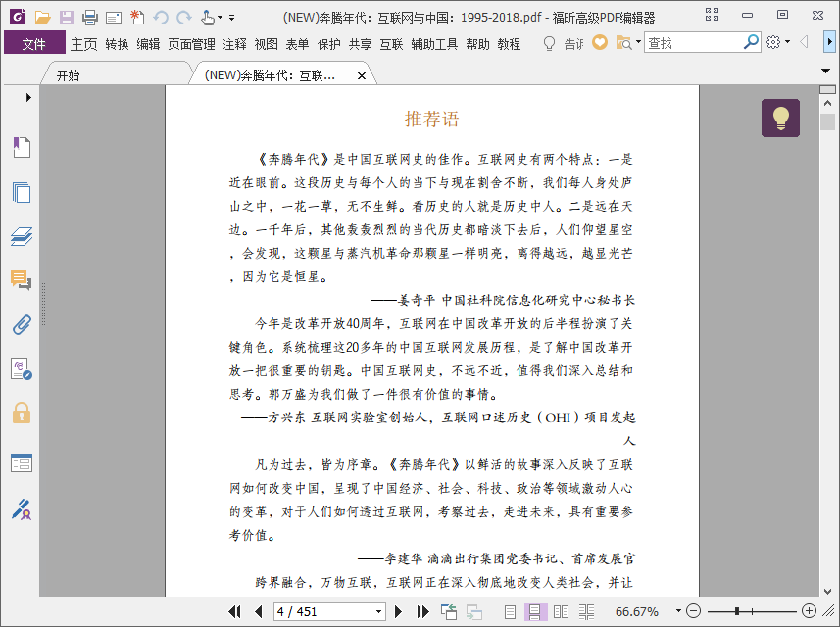Screen dimensions: 840x627
Task: Zoom out with the minus button
Action: pyautogui.click(x=693, y=611)
